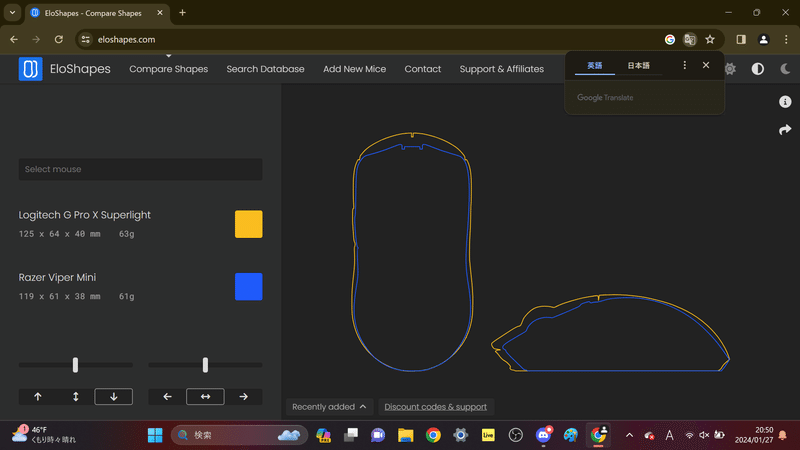Click the share arrow icon

click(x=785, y=130)
